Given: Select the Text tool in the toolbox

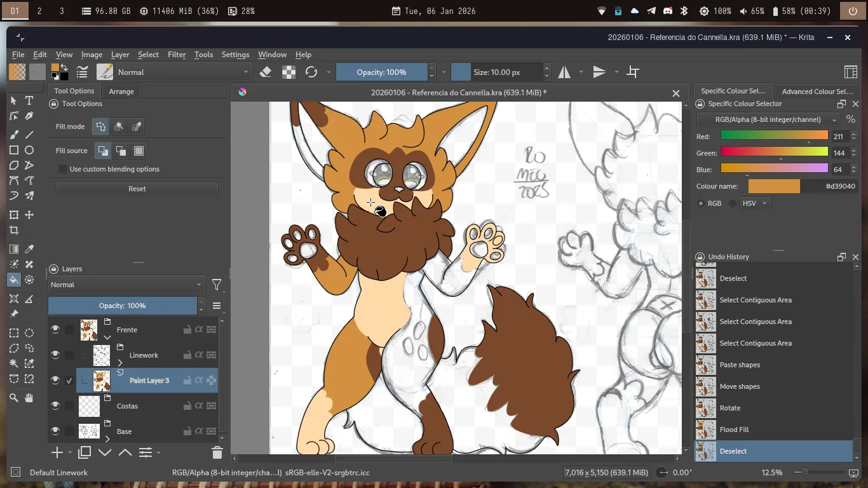Looking at the screenshot, I should pos(29,101).
